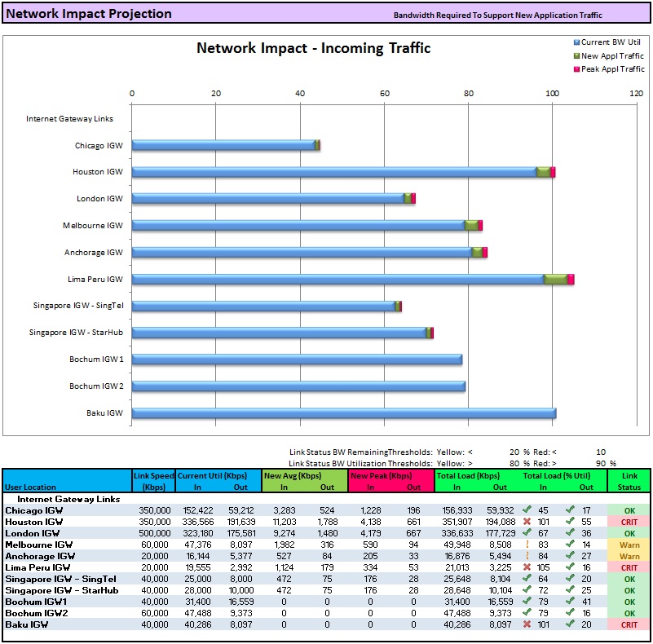The height and width of the screenshot is (644, 653).
Task: Click the red X icon in Baku IGW row
Action: 527,624
